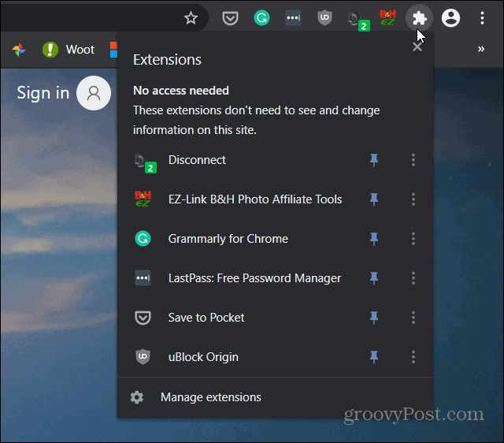504x443 pixels.
Task: Open more actions for Grammarly for Chrome
Action: tap(413, 239)
